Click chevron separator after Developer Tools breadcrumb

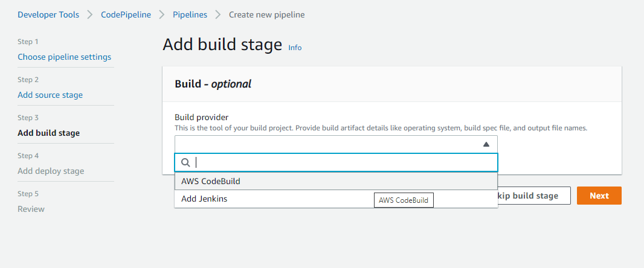[90, 14]
